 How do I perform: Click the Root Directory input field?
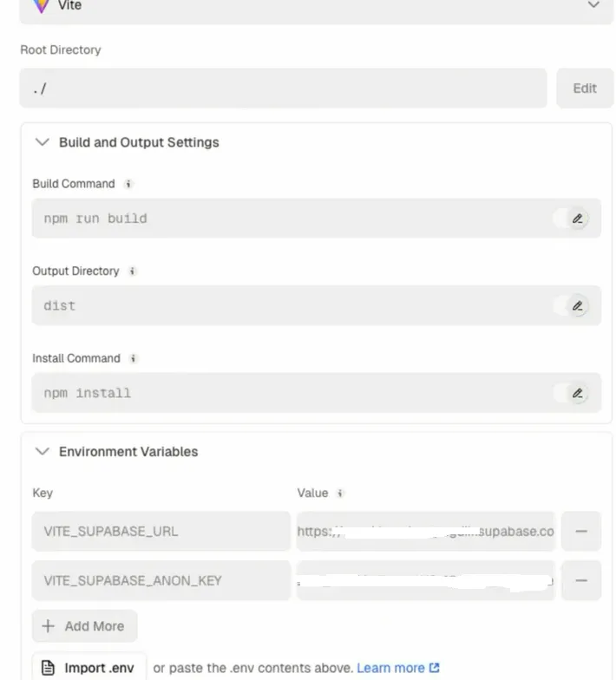283,88
